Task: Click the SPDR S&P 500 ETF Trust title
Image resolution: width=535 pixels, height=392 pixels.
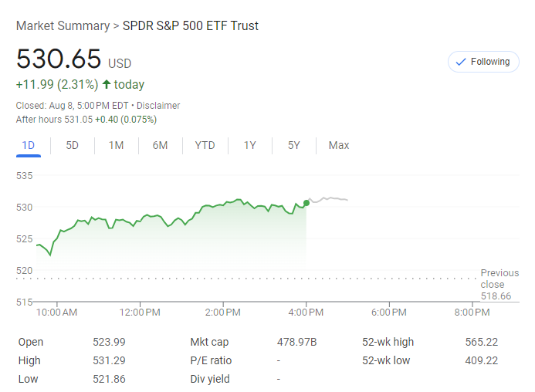Action: pyautogui.click(x=191, y=26)
